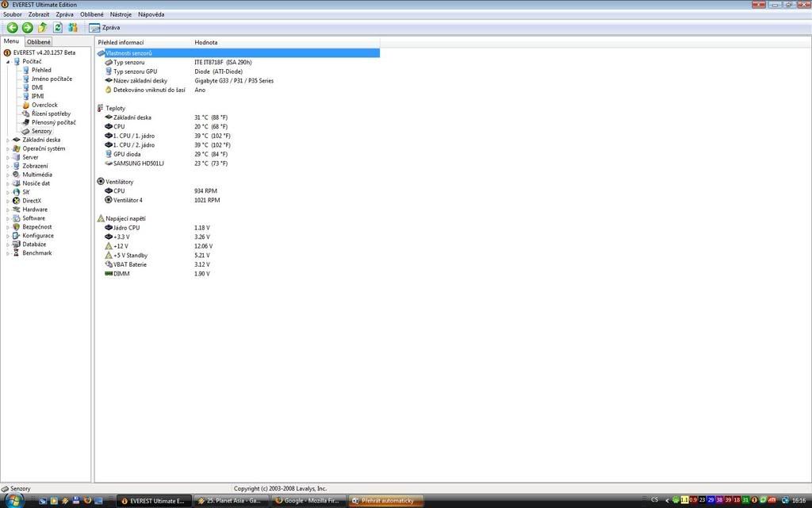Screen dimensions: 812x508
Task: Click the green Back arrow toolbar button
Action: click(x=13, y=28)
